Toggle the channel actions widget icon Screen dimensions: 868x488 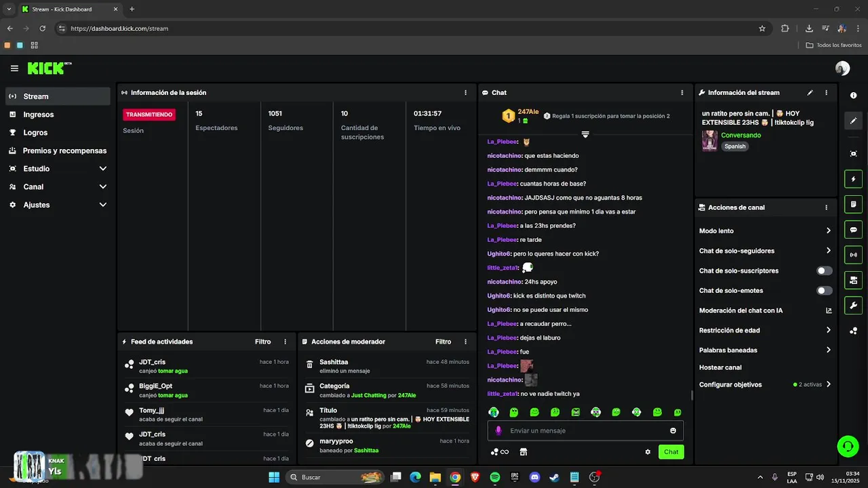[854, 280]
